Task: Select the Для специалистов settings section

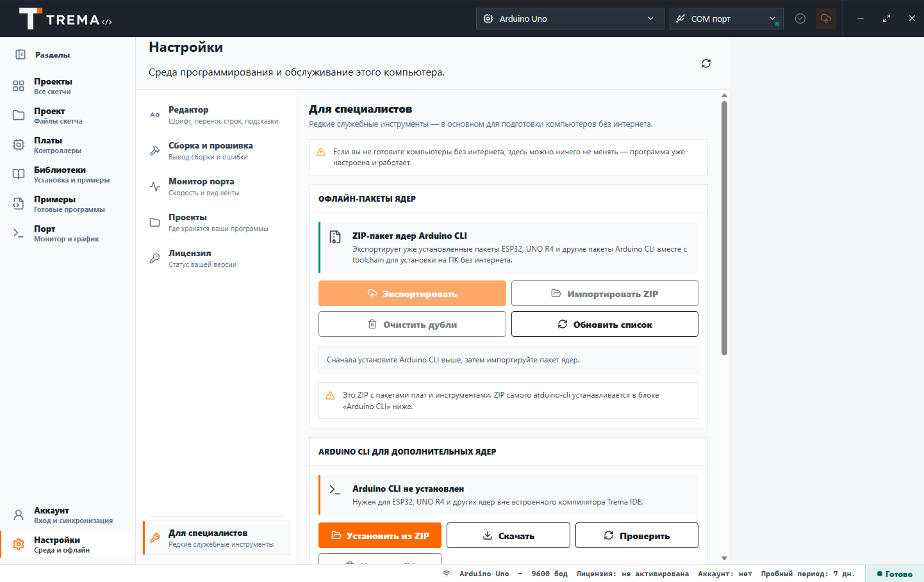Action: click(x=217, y=538)
